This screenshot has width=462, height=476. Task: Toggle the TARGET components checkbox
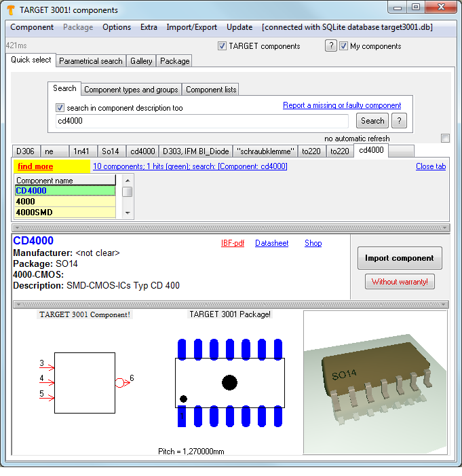222,46
